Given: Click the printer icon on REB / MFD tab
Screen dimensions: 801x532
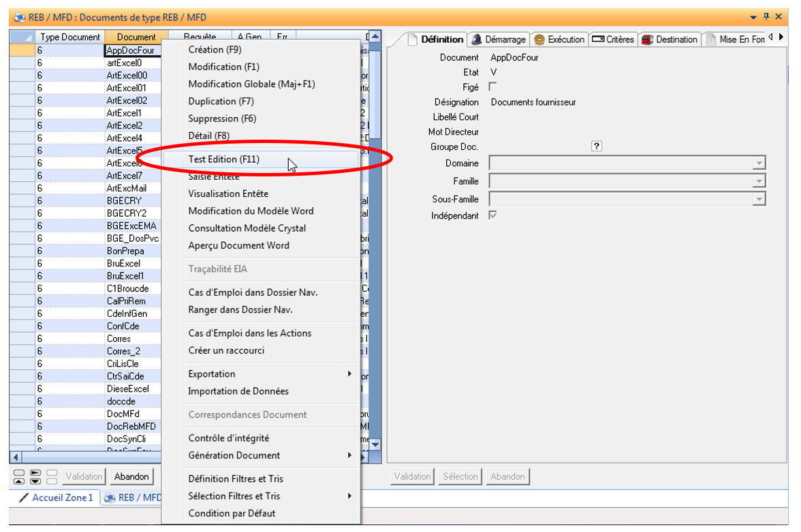Looking at the screenshot, I should point(110,498).
